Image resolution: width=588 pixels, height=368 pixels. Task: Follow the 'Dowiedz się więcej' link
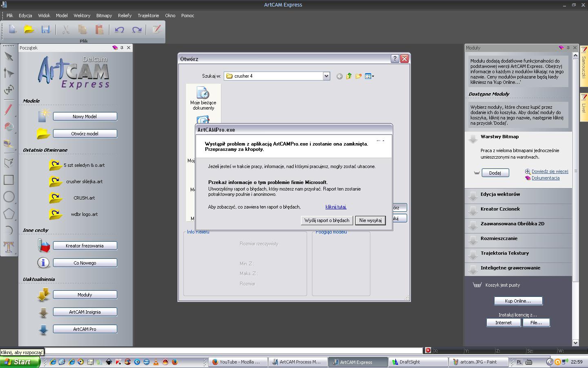click(550, 171)
